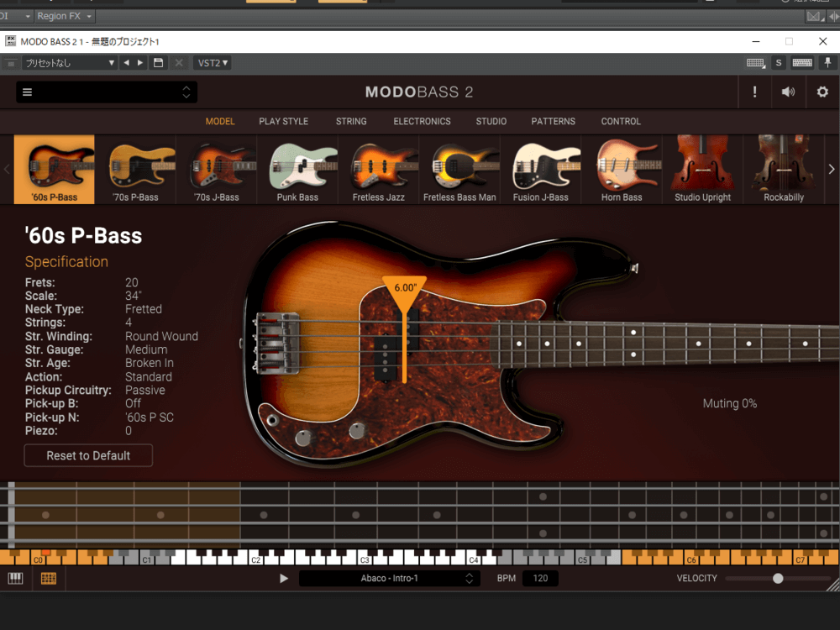Open the ELECTRONICS tab
This screenshot has width=840, height=630.
pos(423,122)
